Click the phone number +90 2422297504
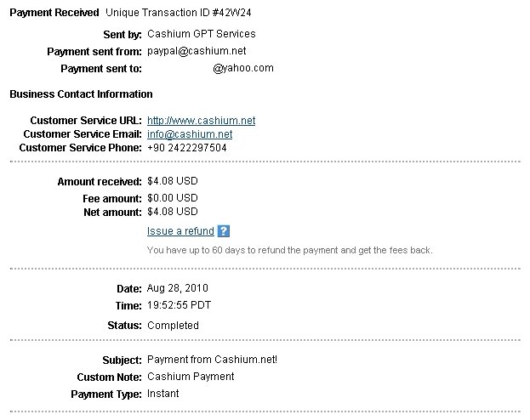 pos(187,148)
